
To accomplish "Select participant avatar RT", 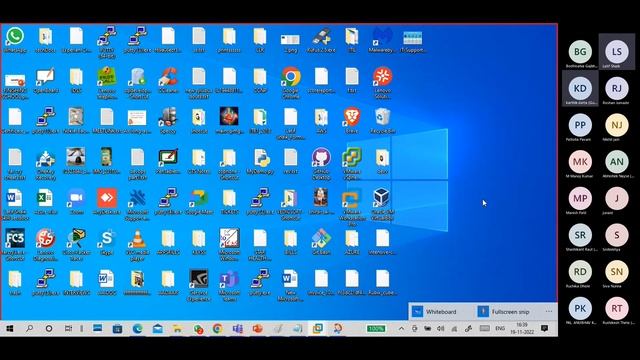I will click(617, 309).
